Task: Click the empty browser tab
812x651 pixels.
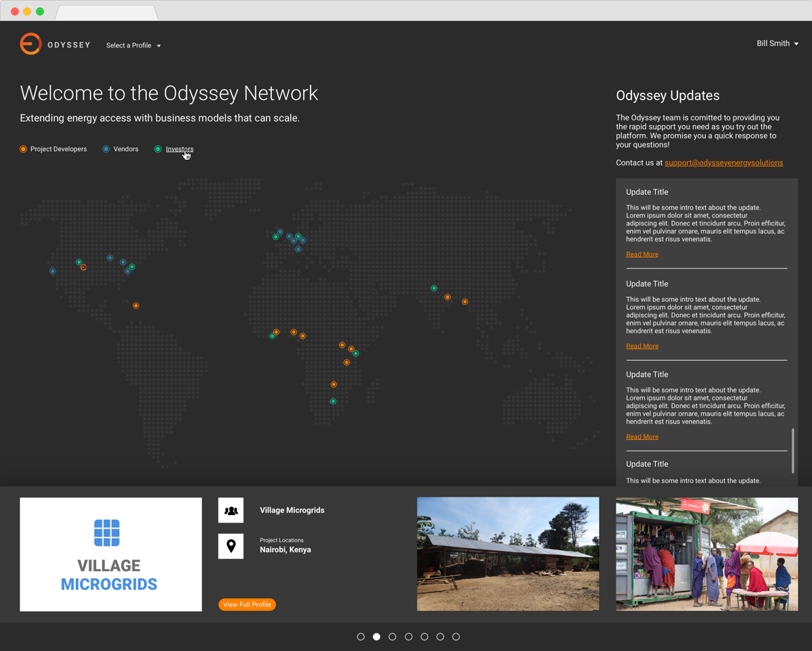Action: tap(107, 12)
